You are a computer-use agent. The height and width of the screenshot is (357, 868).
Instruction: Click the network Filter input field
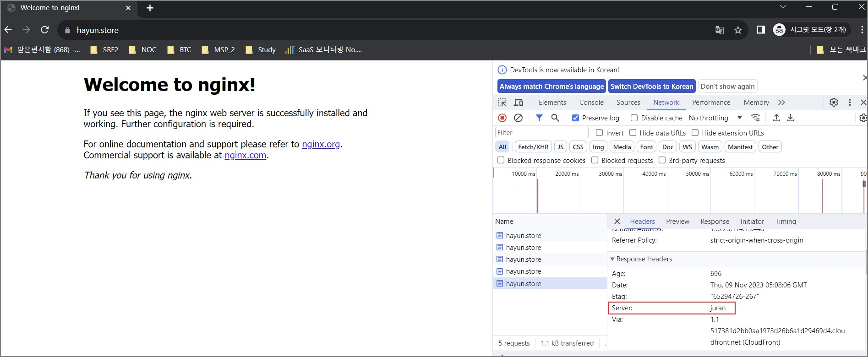[x=541, y=133]
